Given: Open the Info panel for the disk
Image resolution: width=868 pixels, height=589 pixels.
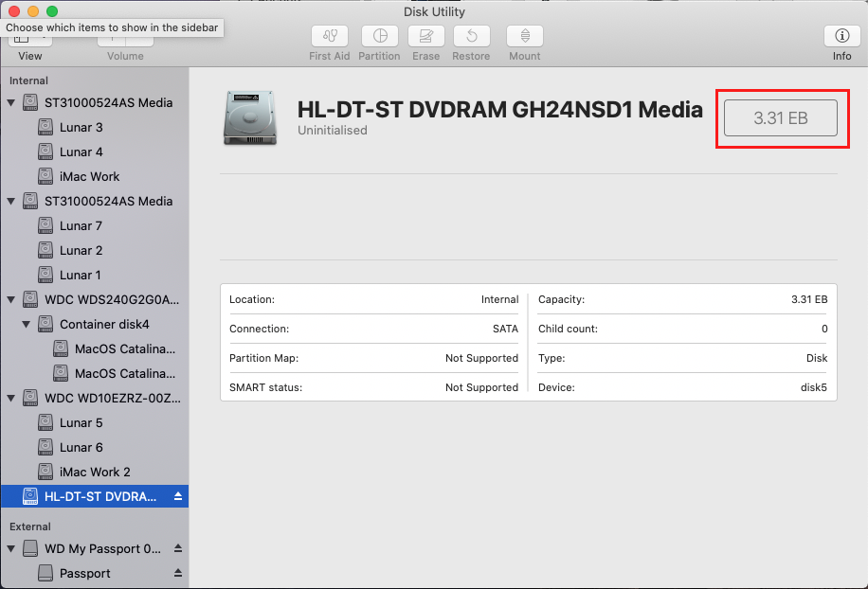Looking at the screenshot, I should pyautogui.click(x=841, y=37).
